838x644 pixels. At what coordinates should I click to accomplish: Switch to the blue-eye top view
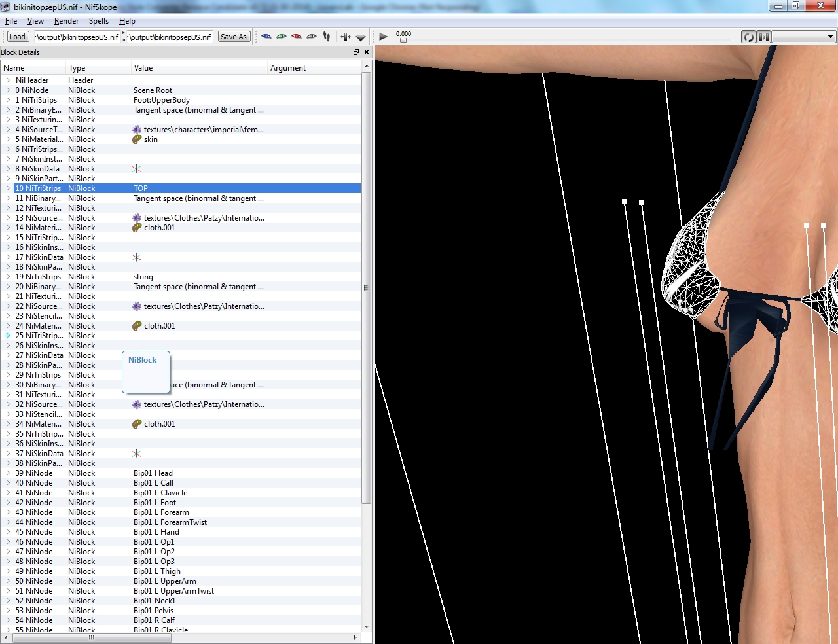pyautogui.click(x=266, y=37)
